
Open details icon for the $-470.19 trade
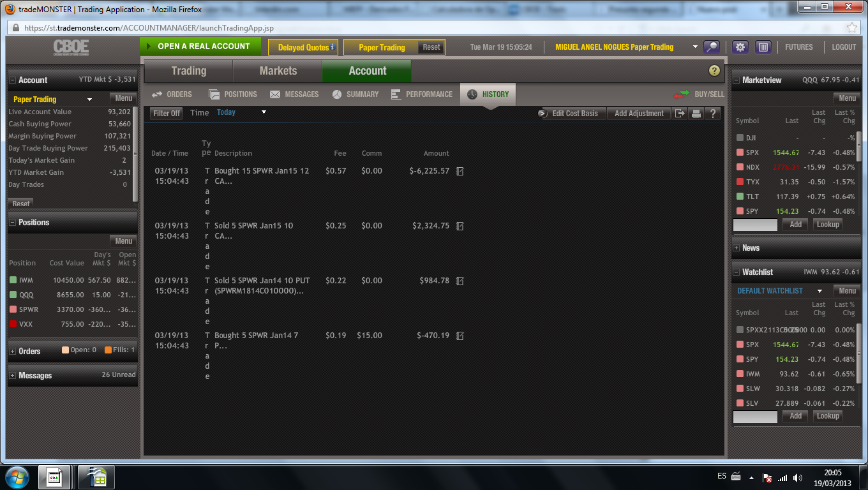pos(460,336)
